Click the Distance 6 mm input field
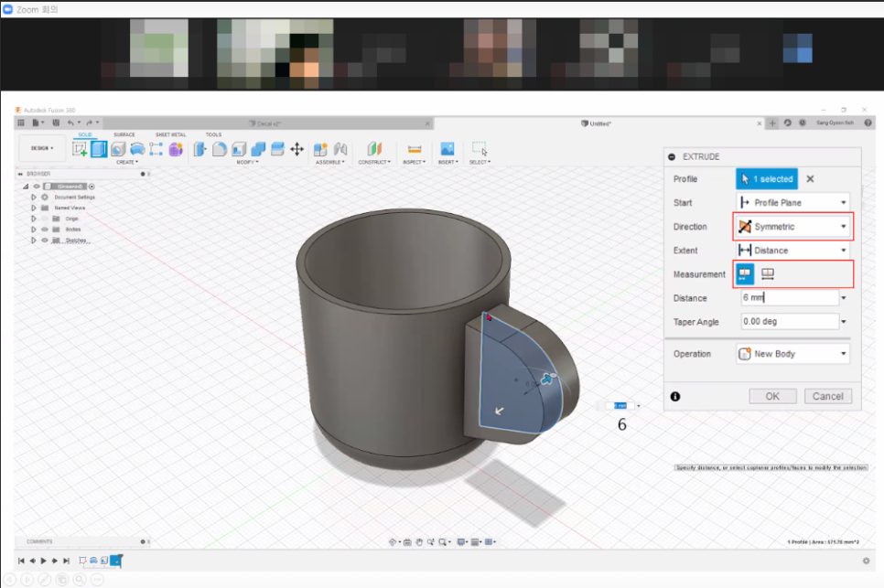Image resolution: width=884 pixels, height=588 pixels. [789, 297]
